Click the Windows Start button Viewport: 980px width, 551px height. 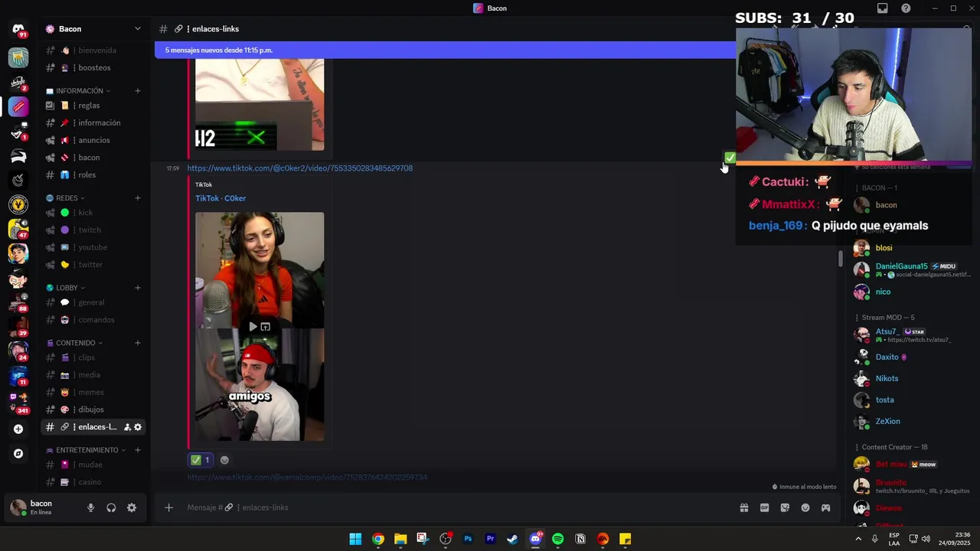tap(355, 539)
